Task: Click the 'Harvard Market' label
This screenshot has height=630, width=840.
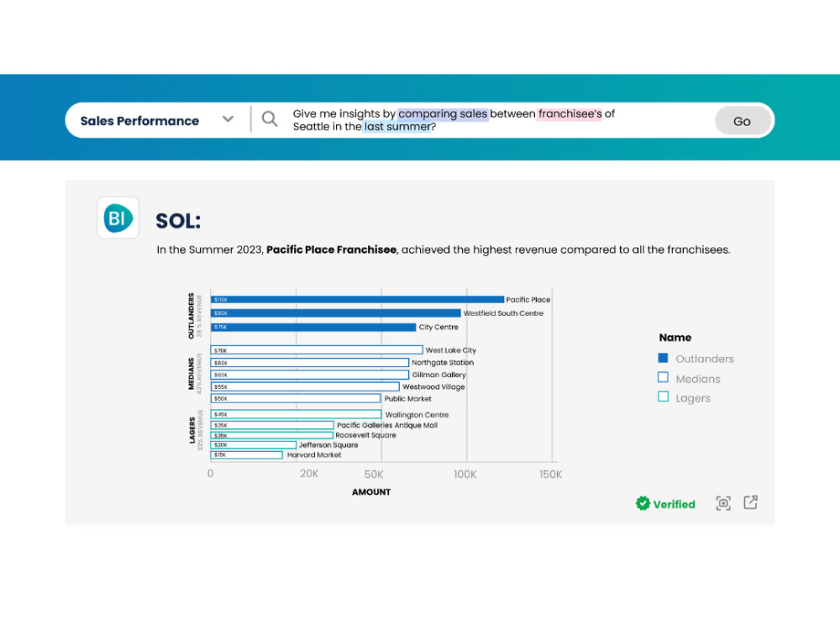Action: click(x=314, y=454)
